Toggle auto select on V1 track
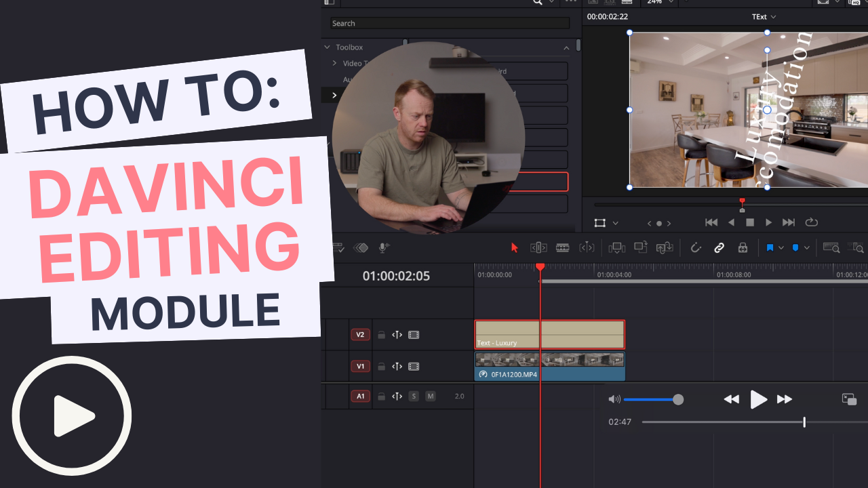Image resolution: width=868 pixels, height=488 pixels. tap(397, 367)
